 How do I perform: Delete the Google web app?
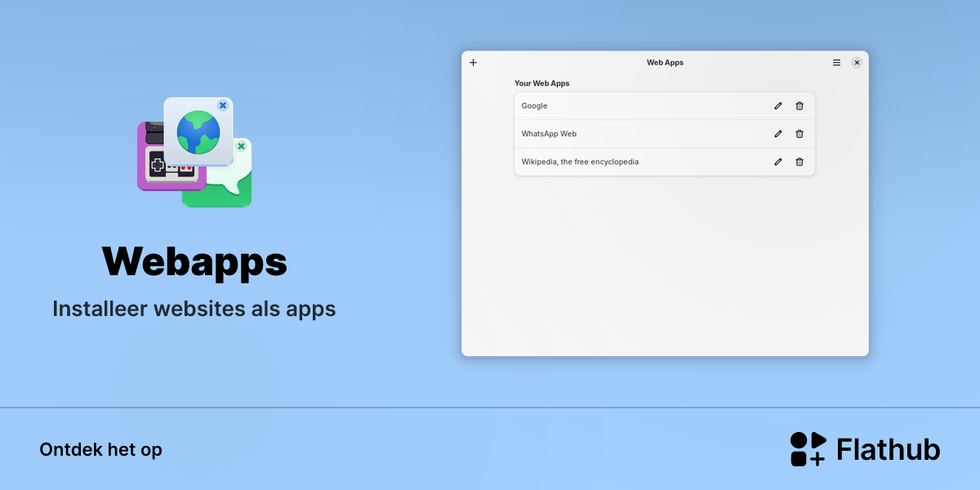point(800,106)
